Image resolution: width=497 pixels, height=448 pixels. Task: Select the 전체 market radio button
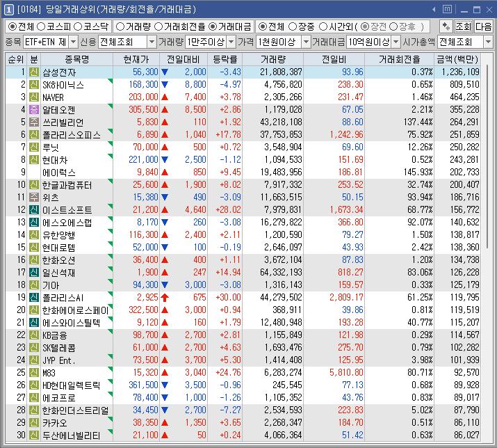click(12, 26)
